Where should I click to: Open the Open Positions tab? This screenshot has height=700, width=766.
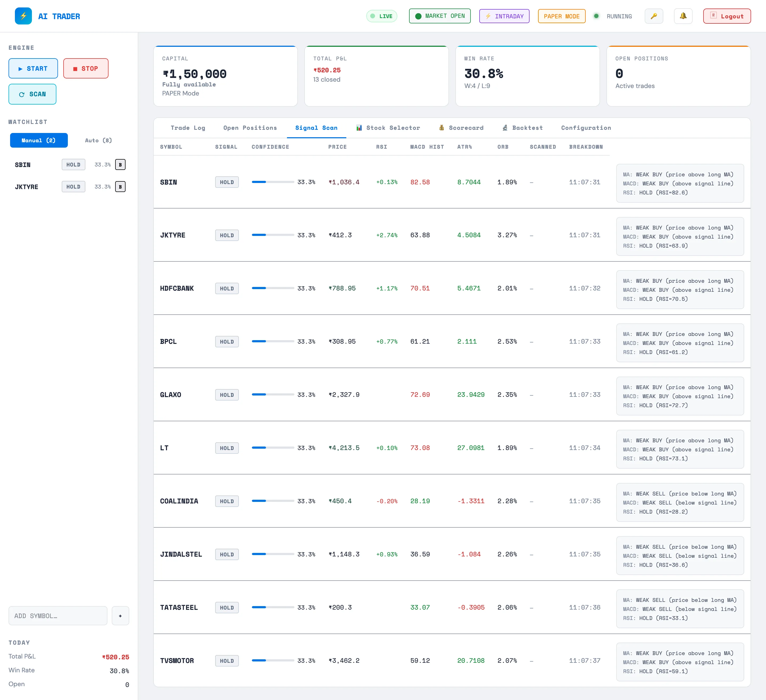(x=250, y=128)
